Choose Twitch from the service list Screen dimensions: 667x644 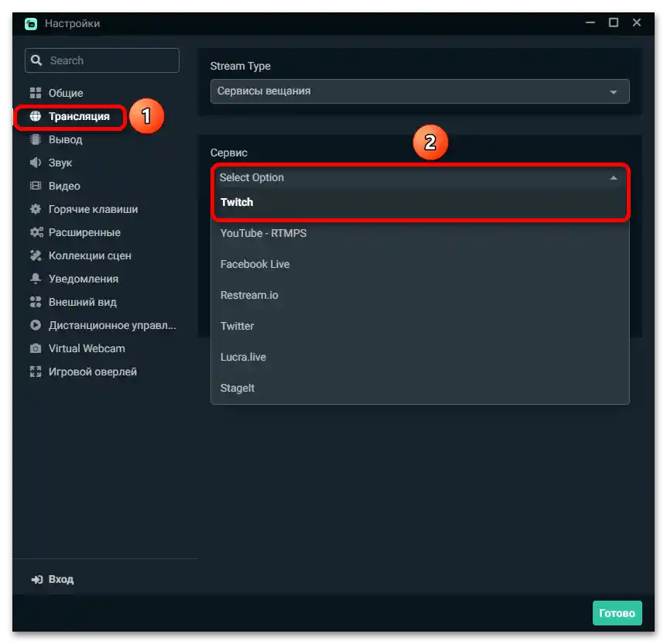coord(419,202)
